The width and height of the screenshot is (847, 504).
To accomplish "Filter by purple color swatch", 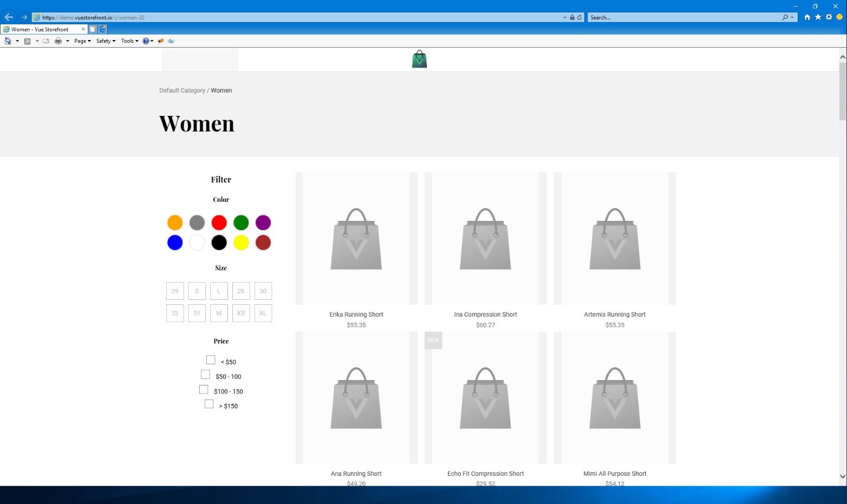I will point(263,222).
